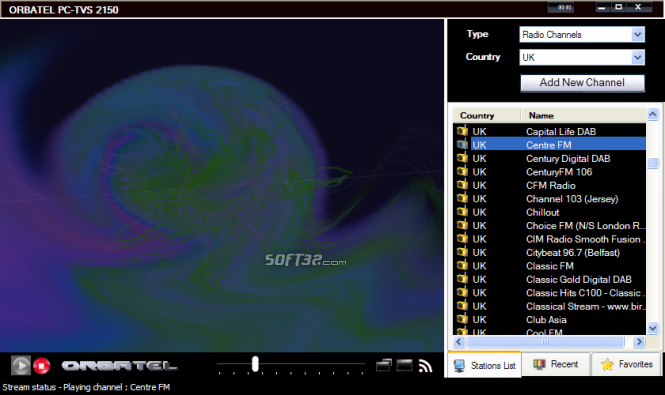Image resolution: width=665 pixels, height=395 pixels.
Task: Sort stations by the Name column header
Action: pyautogui.click(x=584, y=115)
